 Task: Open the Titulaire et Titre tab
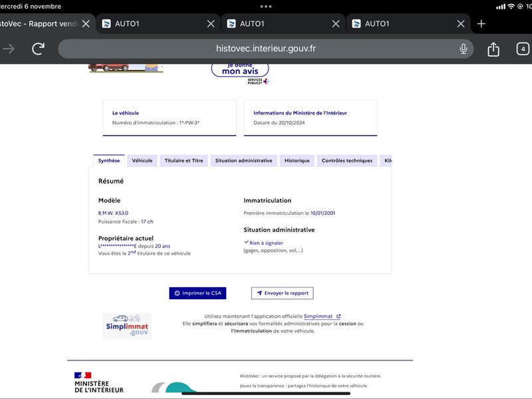point(184,161)
